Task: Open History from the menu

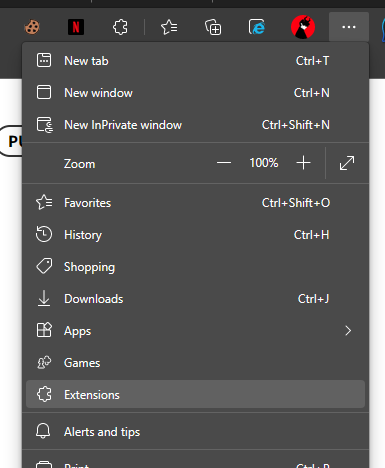Action: coord(195,235)
